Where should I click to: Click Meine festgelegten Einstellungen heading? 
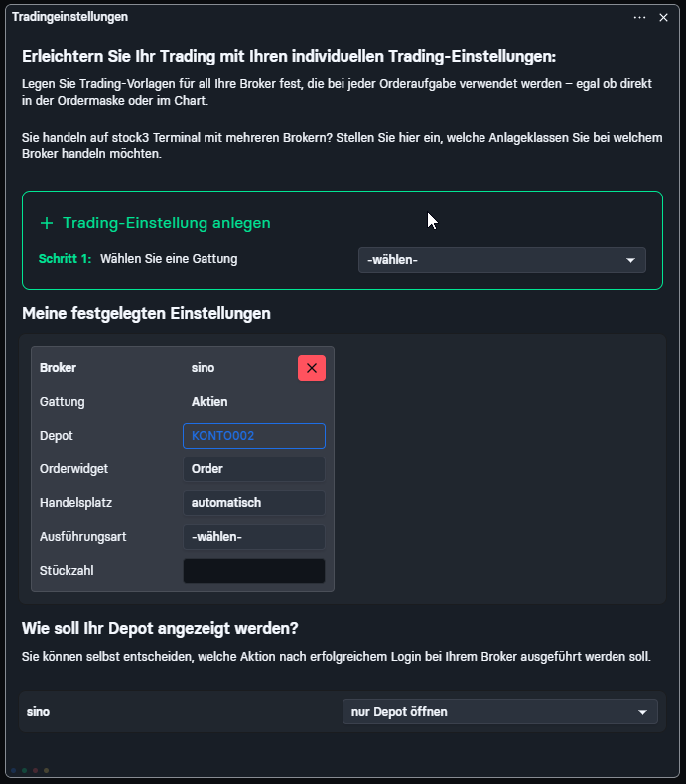(146, 314)
